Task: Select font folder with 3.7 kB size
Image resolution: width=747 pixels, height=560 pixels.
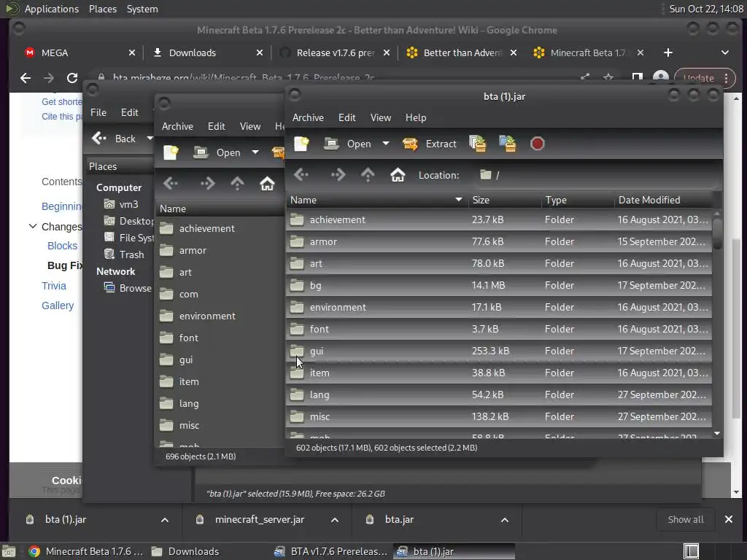Action: tap(499, 330)
